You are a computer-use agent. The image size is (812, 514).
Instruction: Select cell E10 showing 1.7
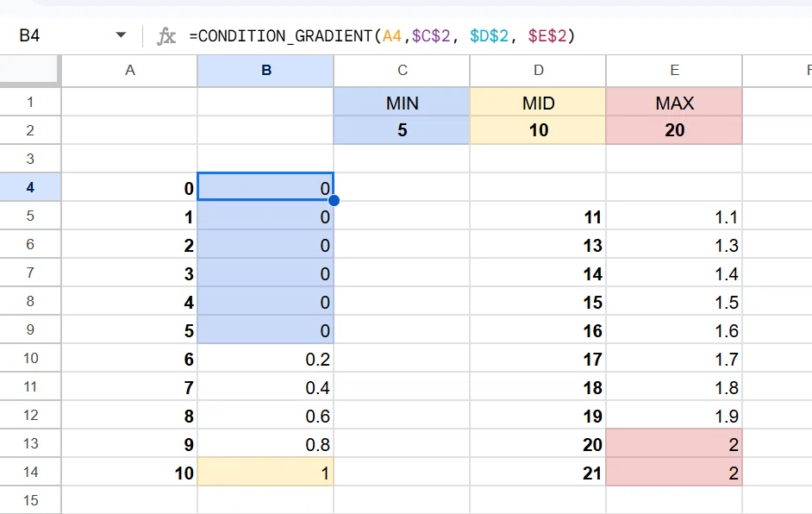tap(674, 358)
